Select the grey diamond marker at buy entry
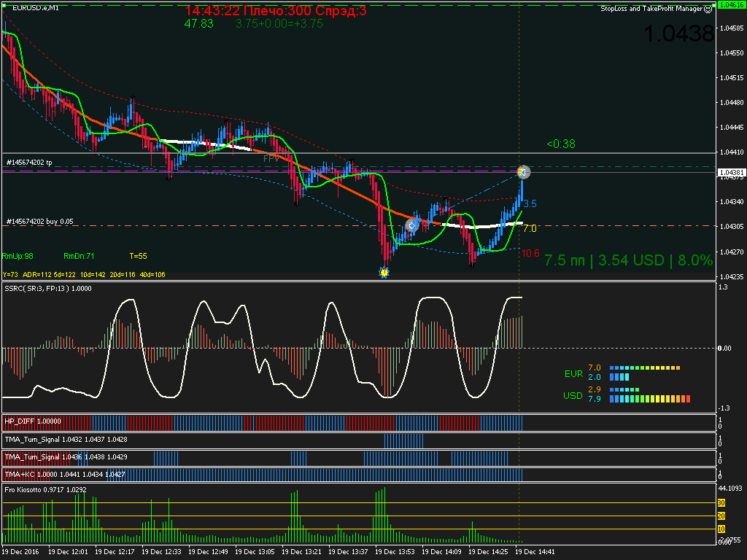The image size is (747, 560). point(412,225)
